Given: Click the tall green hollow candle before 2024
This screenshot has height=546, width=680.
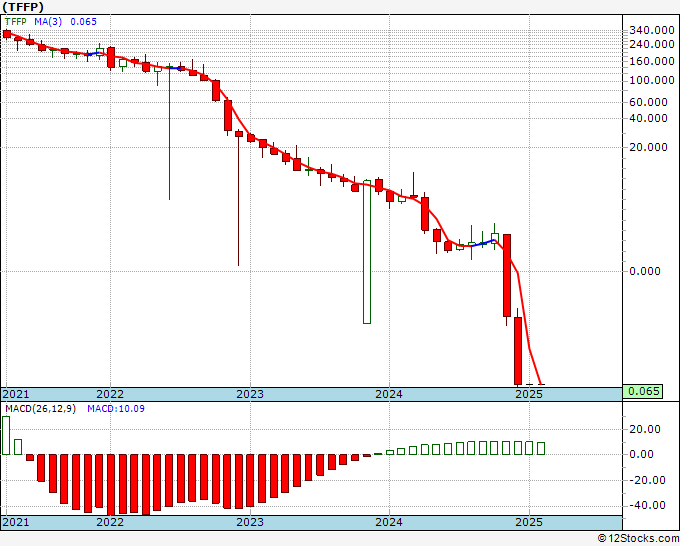Looking at the screenshot, I should 367,252.
